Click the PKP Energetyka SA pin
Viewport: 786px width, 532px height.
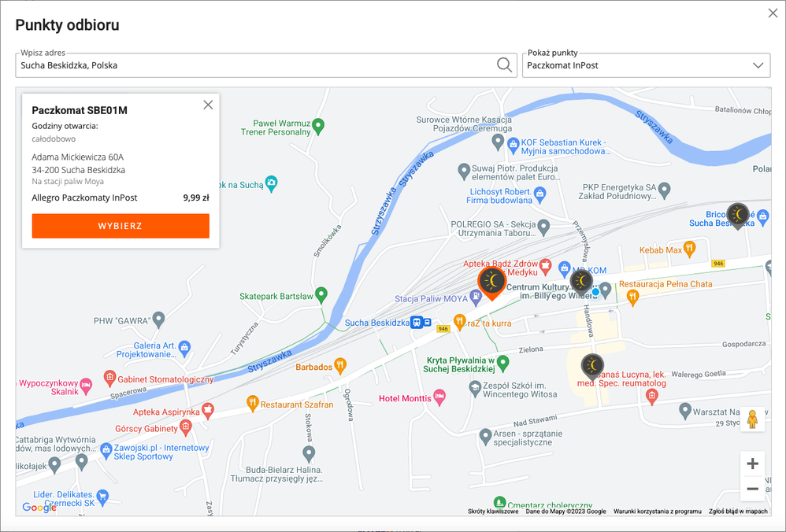[664, 190]
